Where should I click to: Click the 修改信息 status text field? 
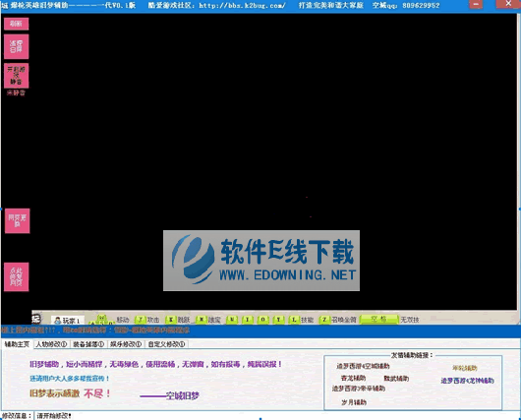(x=277, y=416)
